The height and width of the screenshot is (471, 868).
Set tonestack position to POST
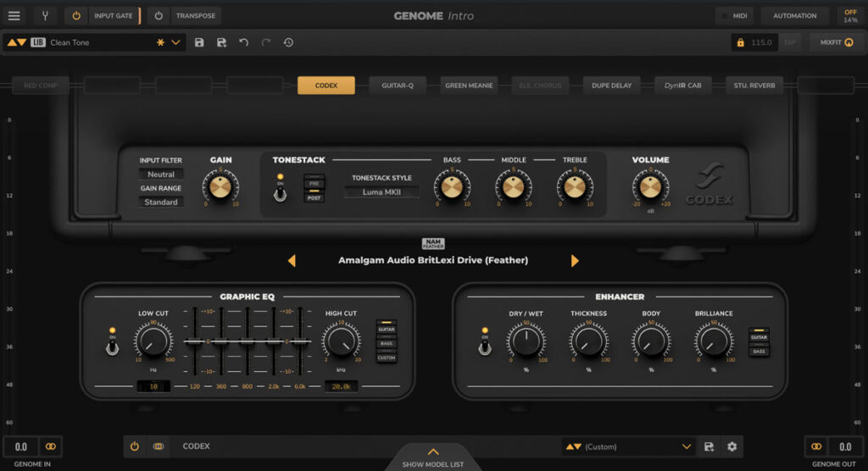[314, 196]
